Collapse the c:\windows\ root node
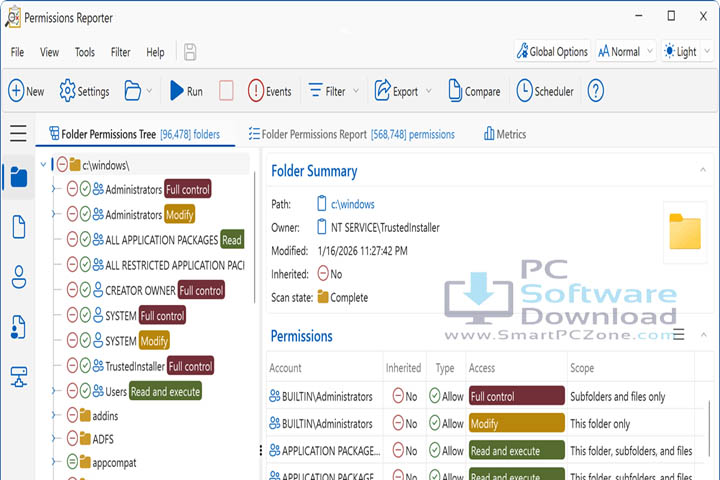The height and width of the screenshot is (480, 720). pyautogui.click(x=43, y=164)
